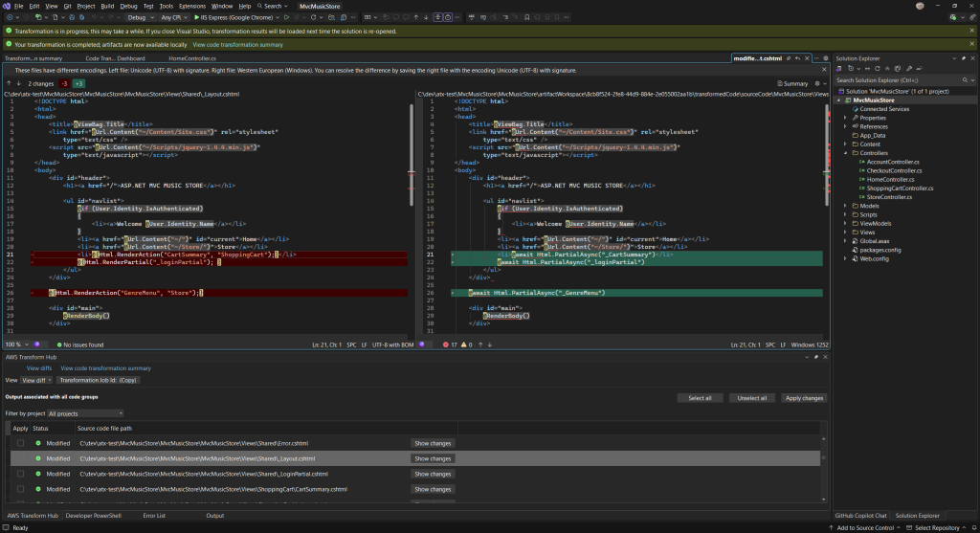Check Apply box for _Layout.cshtml row

pyautogui.click(x=21, y=458)
